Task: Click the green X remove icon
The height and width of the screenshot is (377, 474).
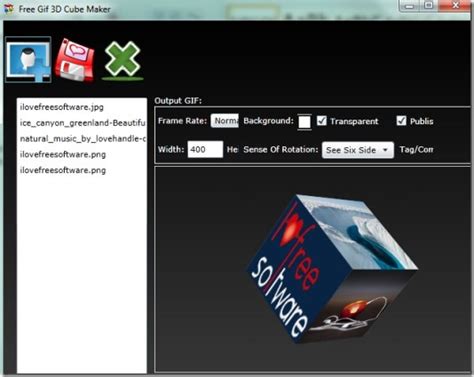Action: [x=122, y=60]
